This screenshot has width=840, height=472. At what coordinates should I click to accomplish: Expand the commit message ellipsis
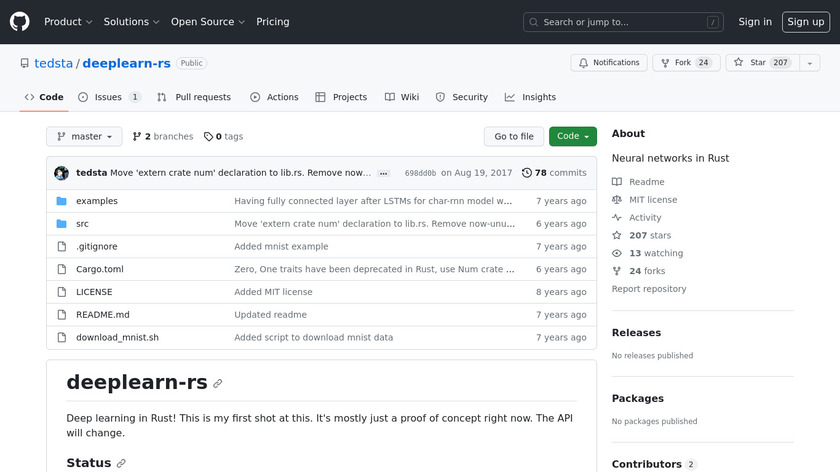click(384, 173)
